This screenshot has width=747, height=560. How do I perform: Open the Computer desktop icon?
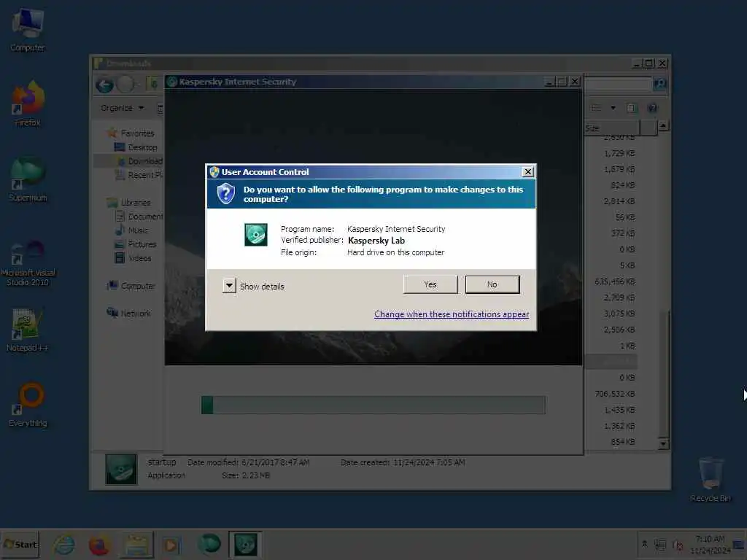28,29
